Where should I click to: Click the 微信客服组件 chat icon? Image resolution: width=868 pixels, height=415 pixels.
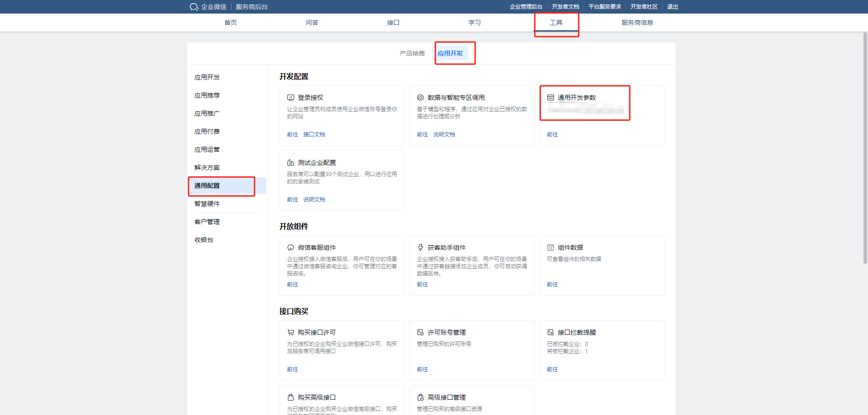tap(291, 247)
